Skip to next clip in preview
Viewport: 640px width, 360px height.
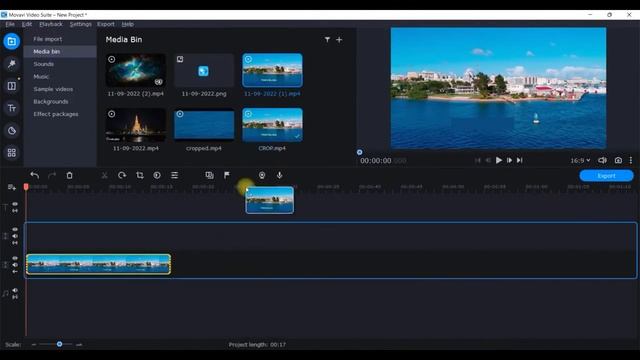click(520, 160)
